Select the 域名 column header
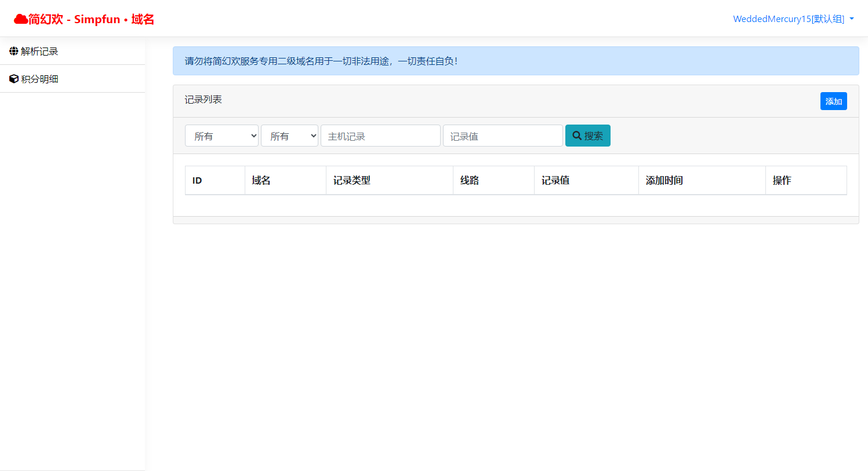The width and height of the screenshot is (868, 471). 261,180
